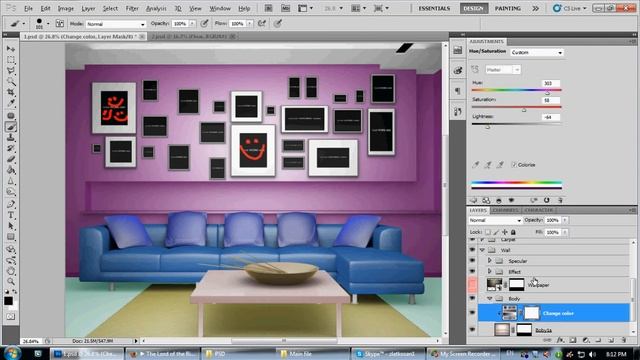Hide the Wall group layer

472,250
